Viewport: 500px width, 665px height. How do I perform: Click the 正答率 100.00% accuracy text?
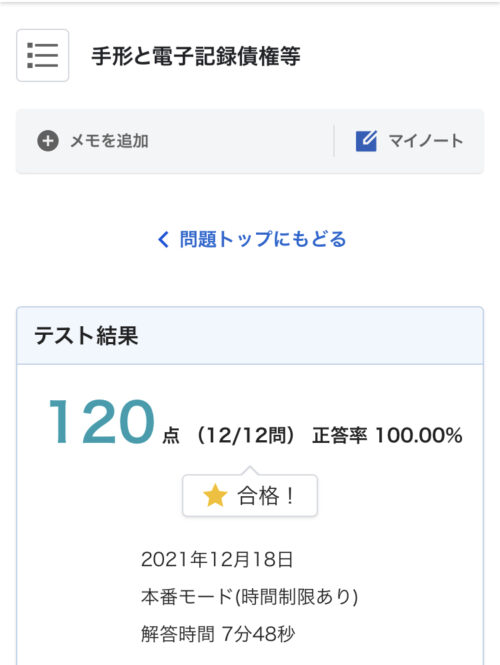(x=387, y=436)
